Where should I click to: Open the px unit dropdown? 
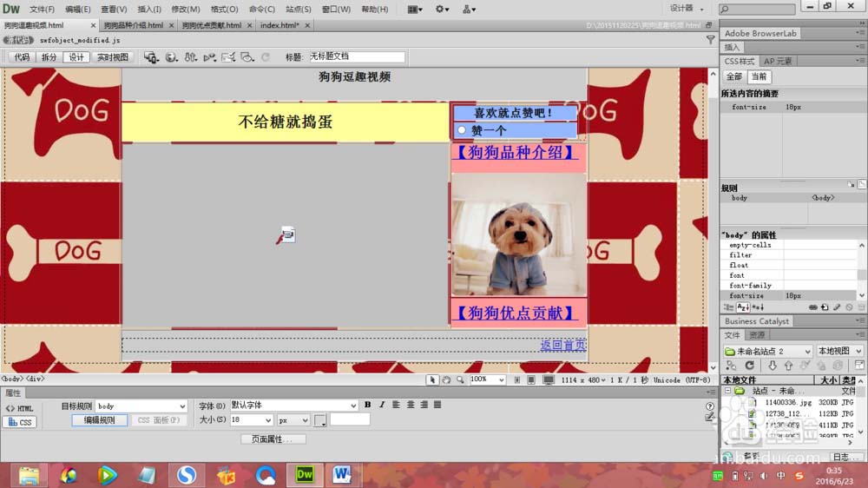point(293,420)
